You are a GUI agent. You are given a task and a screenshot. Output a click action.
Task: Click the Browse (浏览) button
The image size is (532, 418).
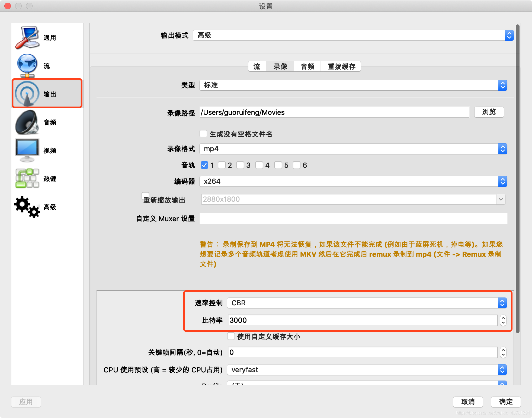pyautogui.click(x=489, y=112)
